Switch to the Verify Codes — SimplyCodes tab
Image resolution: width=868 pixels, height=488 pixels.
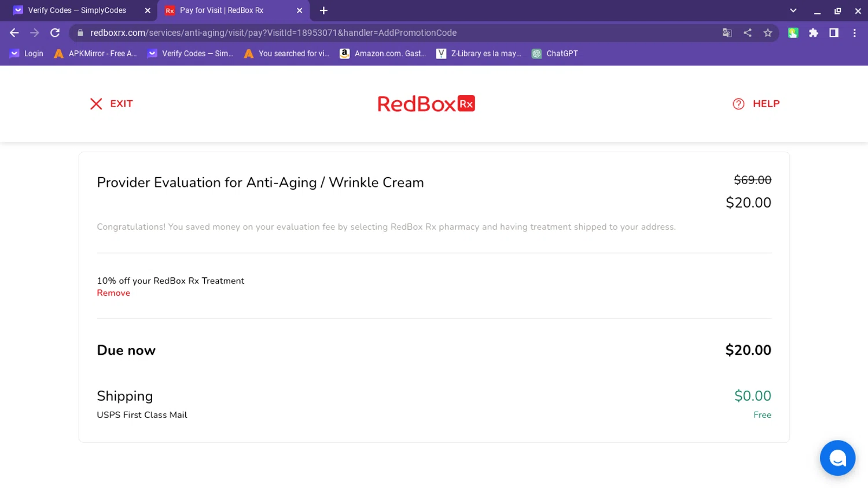[79, 10]
